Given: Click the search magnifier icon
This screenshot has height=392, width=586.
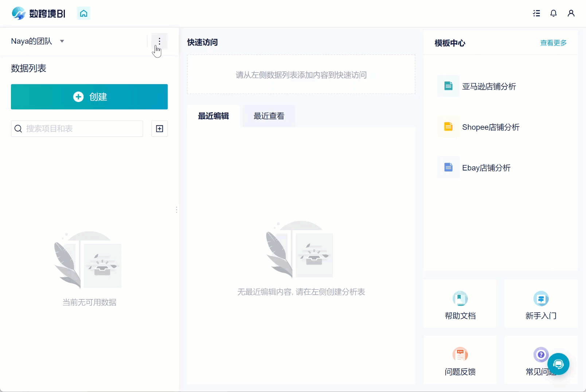Looking at the screenshot, I should [x=18, y=129].
